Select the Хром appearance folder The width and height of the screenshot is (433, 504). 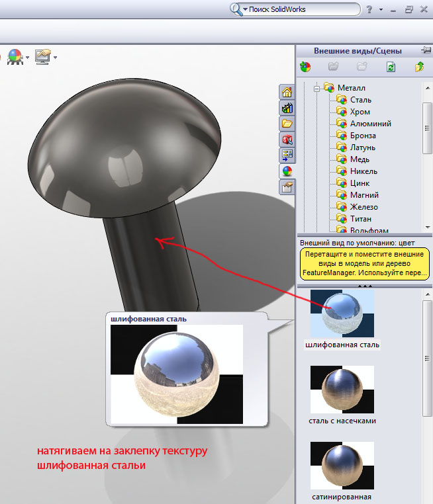click(360, 112)
